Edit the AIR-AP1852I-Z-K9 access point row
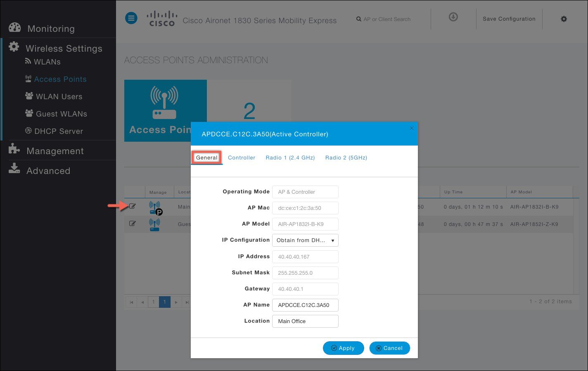The width and height of the screenshot is (588, 371). (x=133, y=224)
